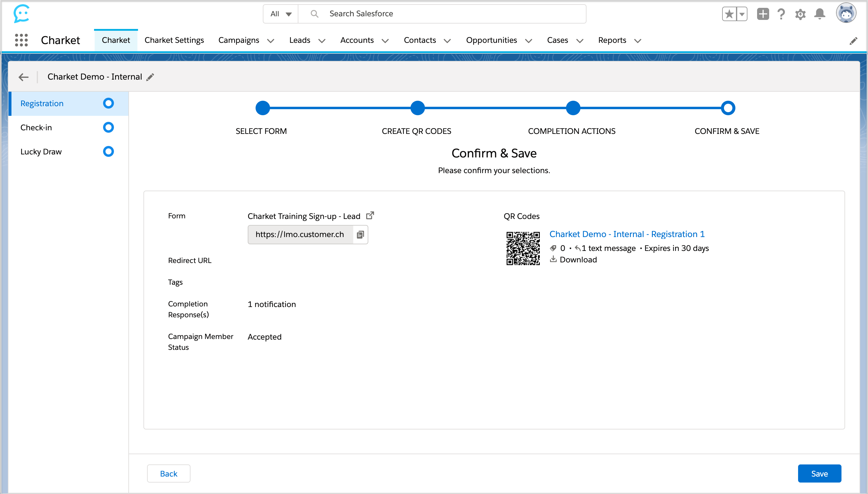Viewport: 868px width, 494px height.
Task: Expand the Opportunities menu chevron
Action: pos(529,41)
